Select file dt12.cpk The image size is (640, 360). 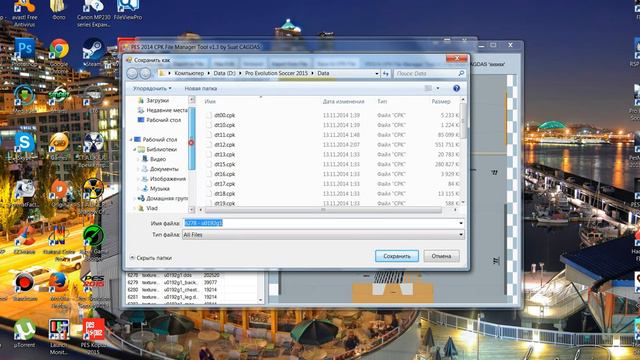point(224,145)
